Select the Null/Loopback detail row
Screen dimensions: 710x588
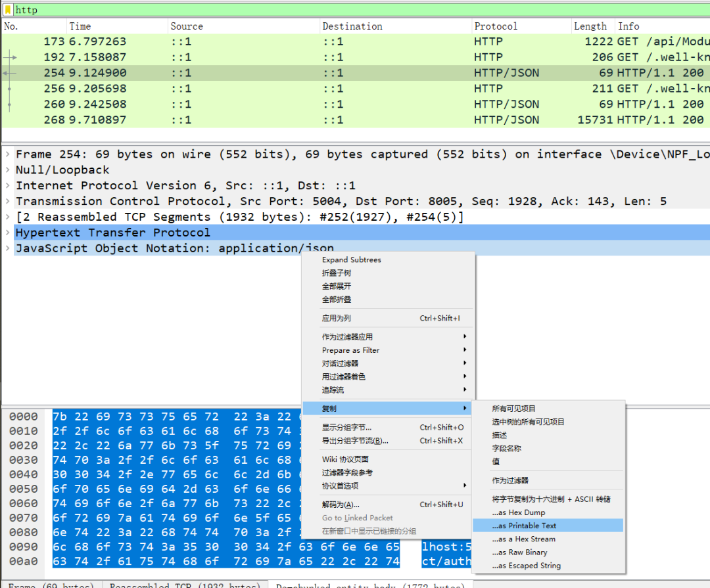click(x=362, y=170)
